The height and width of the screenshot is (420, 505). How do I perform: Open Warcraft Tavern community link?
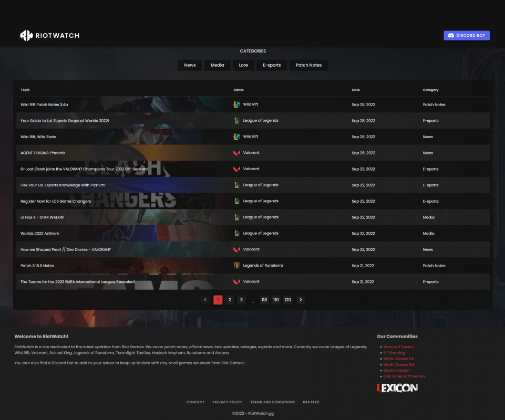click(x=399, y=346)
